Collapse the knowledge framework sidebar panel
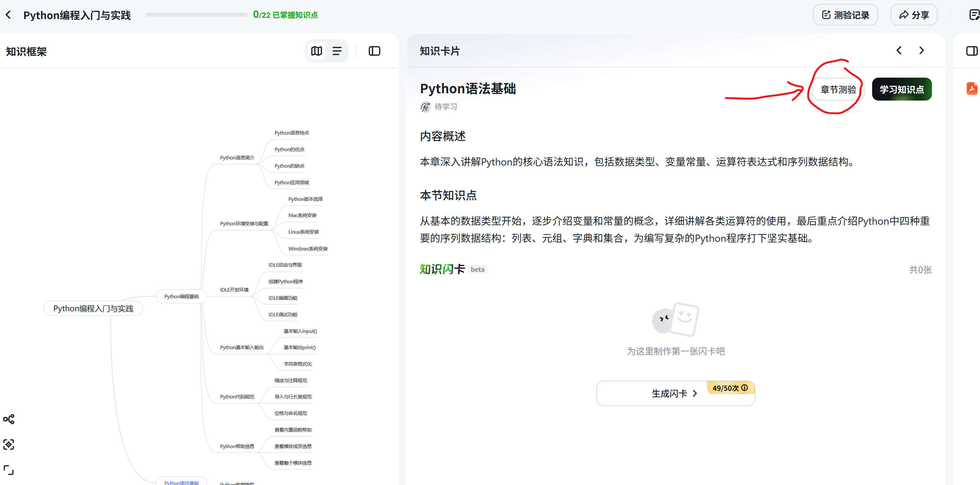The width and height of the screenshot is (980, 485). click(x=374, y=51)
